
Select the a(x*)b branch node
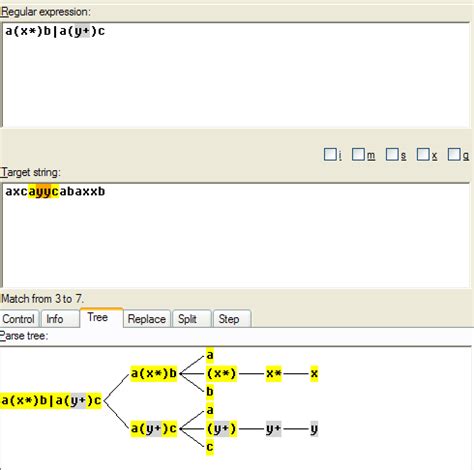[x=154, y=373]
